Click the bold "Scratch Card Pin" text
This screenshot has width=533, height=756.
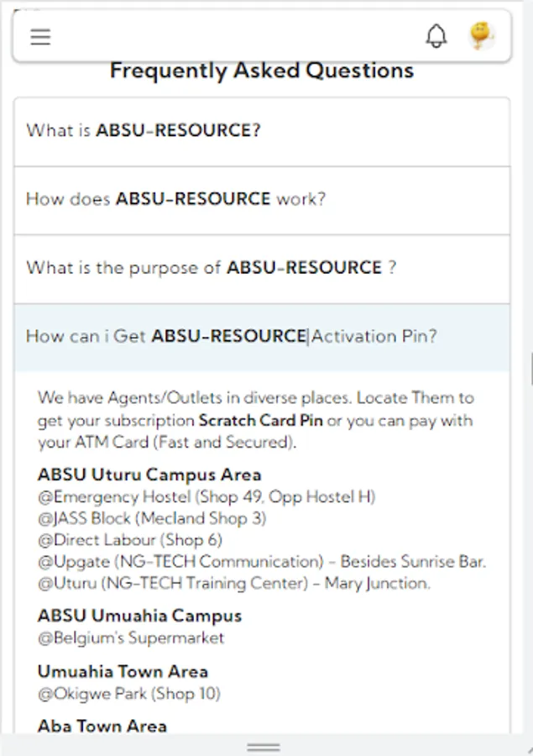260,420
